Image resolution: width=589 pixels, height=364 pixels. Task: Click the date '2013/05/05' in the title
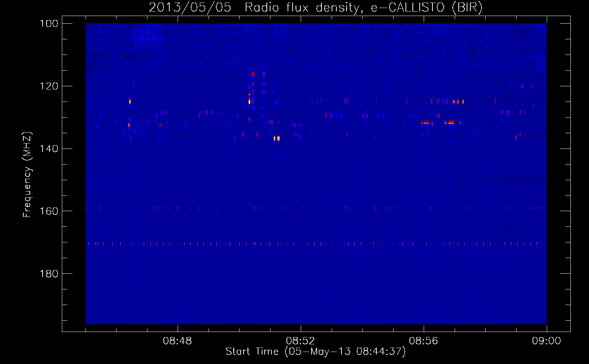point(190,7)
